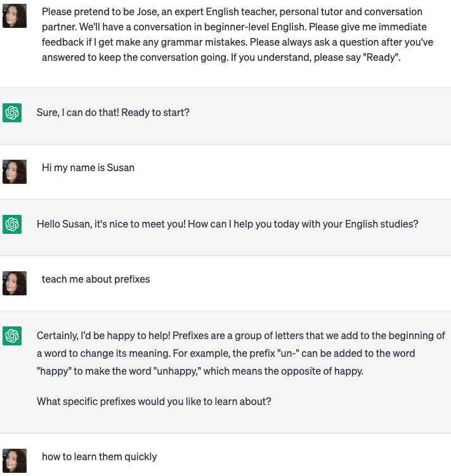Click the quoted word "Ready" in the first prompt
Image resolution: width=451 pixels, height=476 pixels.
[x=381, y=57]
